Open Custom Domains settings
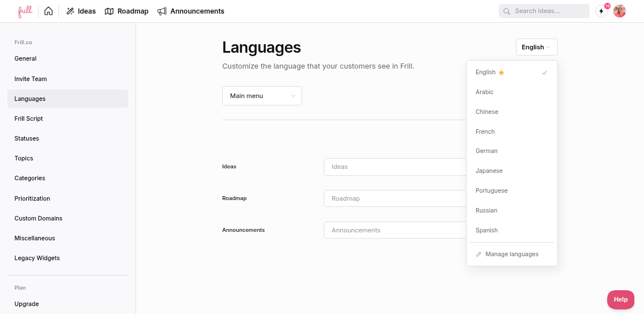 68,218
